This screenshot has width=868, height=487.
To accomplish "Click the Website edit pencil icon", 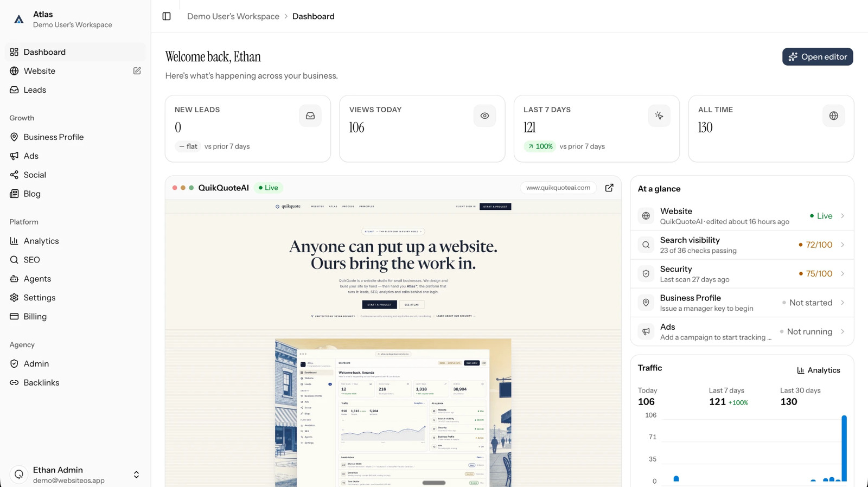I will coord(137,71).
